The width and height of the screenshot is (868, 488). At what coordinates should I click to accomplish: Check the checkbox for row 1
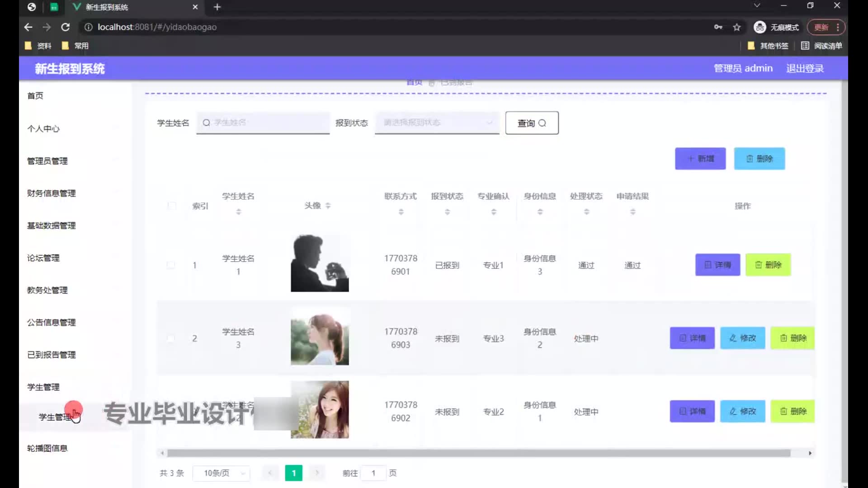(171, 265)
